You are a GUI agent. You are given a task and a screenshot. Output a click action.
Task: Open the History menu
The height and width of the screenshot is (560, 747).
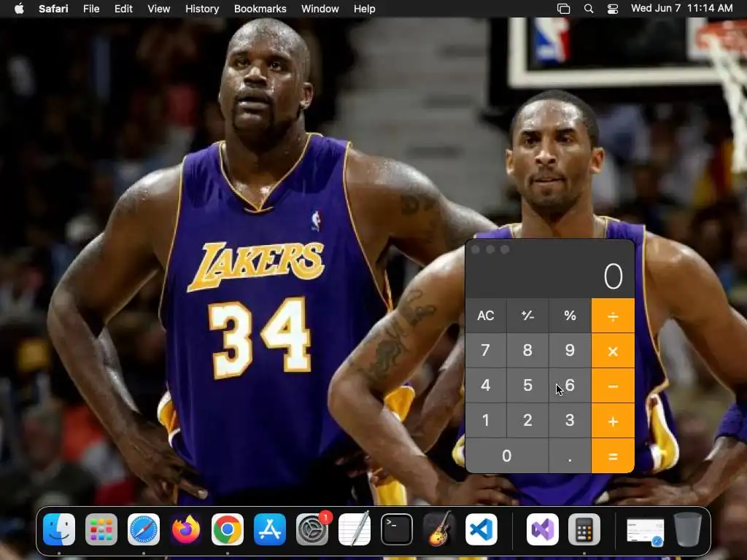click(x=202, y=9)
